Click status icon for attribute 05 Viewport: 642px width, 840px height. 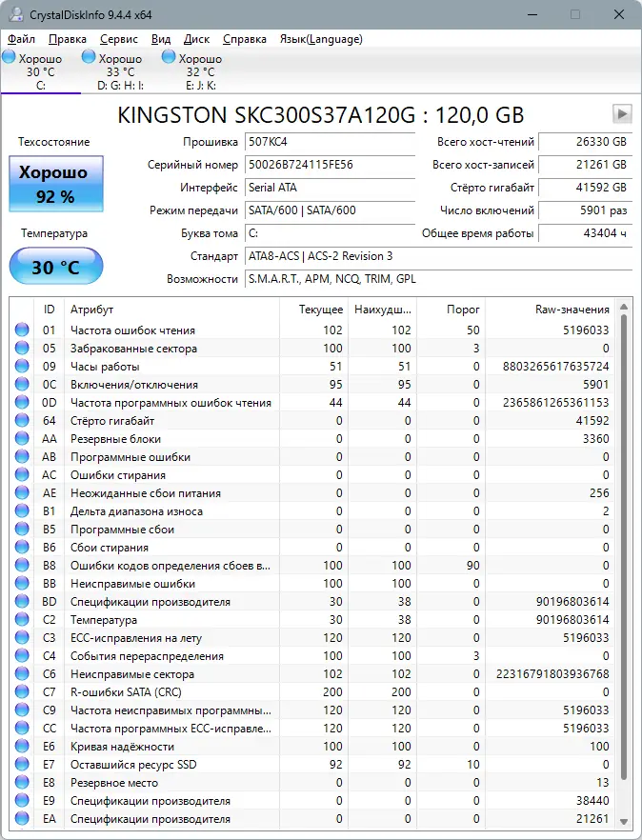pos(22,349)
